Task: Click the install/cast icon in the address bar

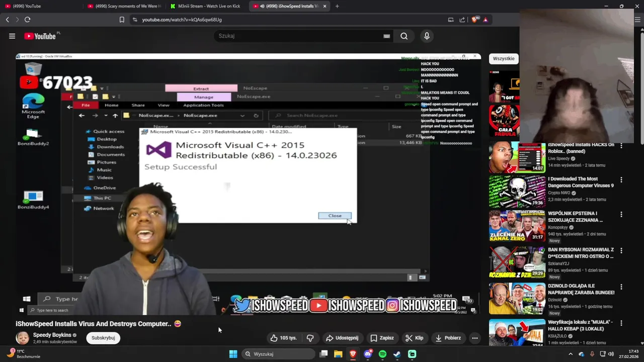Action: click(x=451, y=20)
